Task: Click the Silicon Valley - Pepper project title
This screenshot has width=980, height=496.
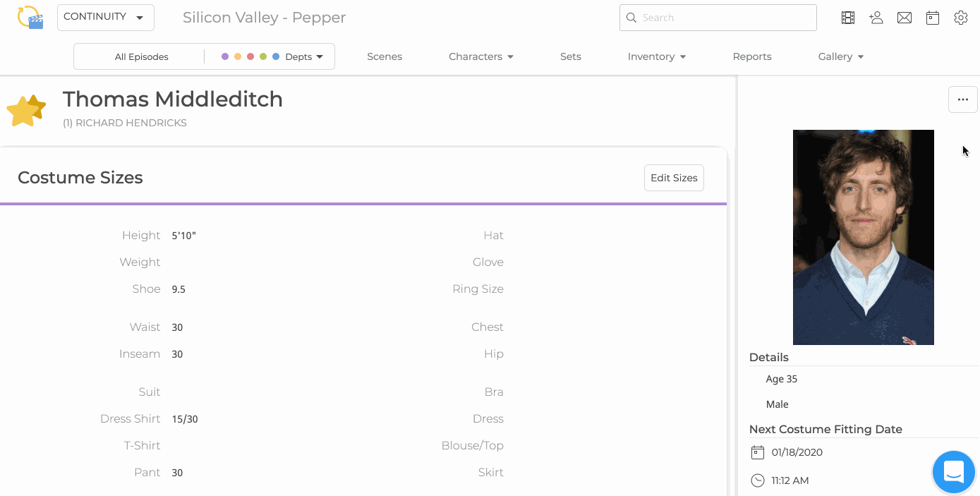Action: click(x=264, y=18)
